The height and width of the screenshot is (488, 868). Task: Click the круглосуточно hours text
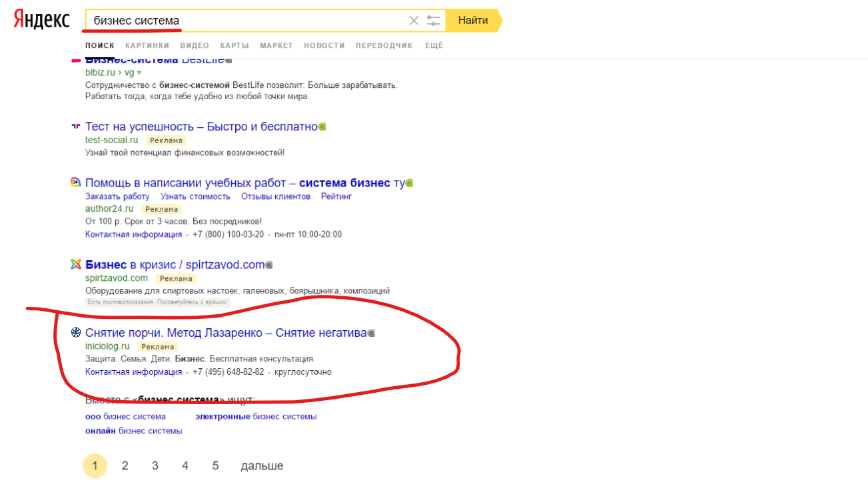pyautogui.click(x=303, y=371)
